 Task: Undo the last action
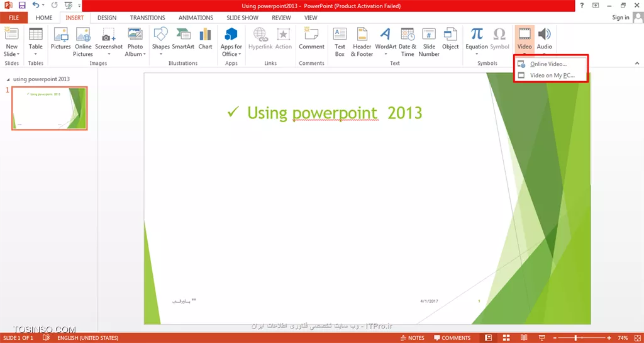tap(36, 6)
